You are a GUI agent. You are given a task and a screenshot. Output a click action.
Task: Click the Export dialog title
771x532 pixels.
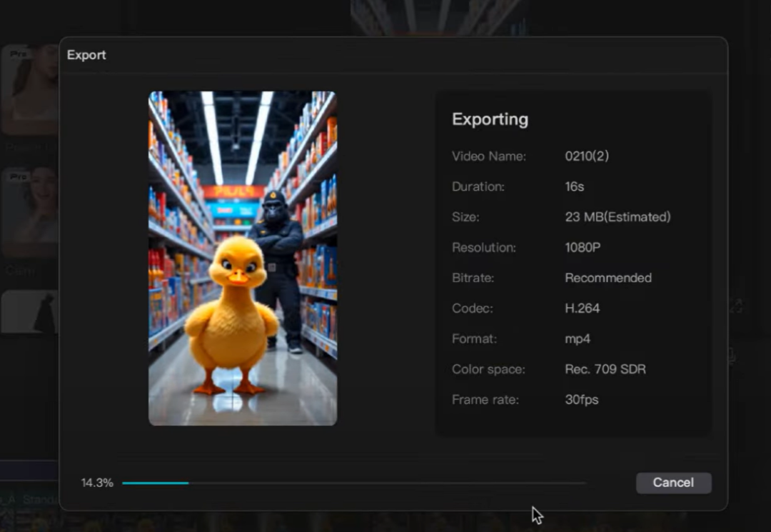click(86, 55)
